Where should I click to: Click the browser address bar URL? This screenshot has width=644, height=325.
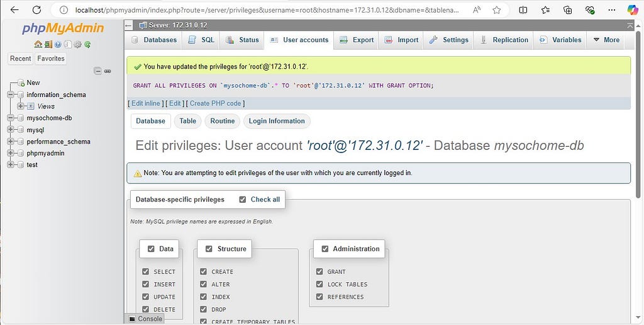(267, 10)
